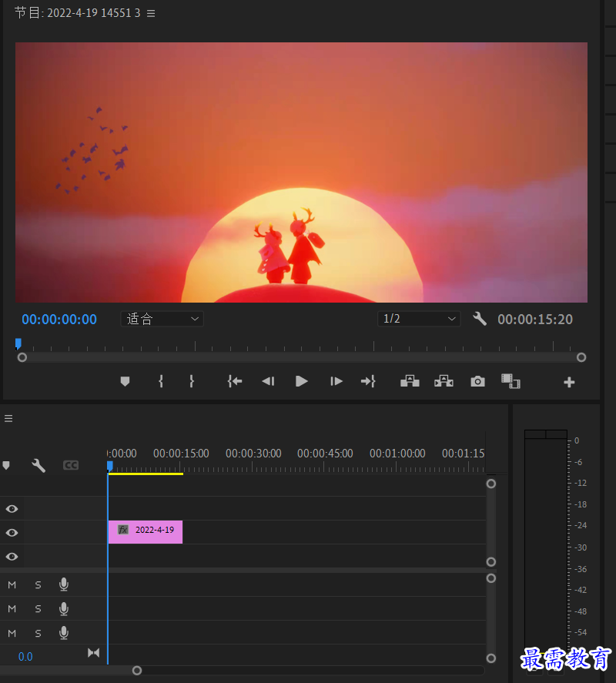
Task: Click top handle of audio tracks vertical scrollbar
Action: pyautogui.click(x=491, y=578)
